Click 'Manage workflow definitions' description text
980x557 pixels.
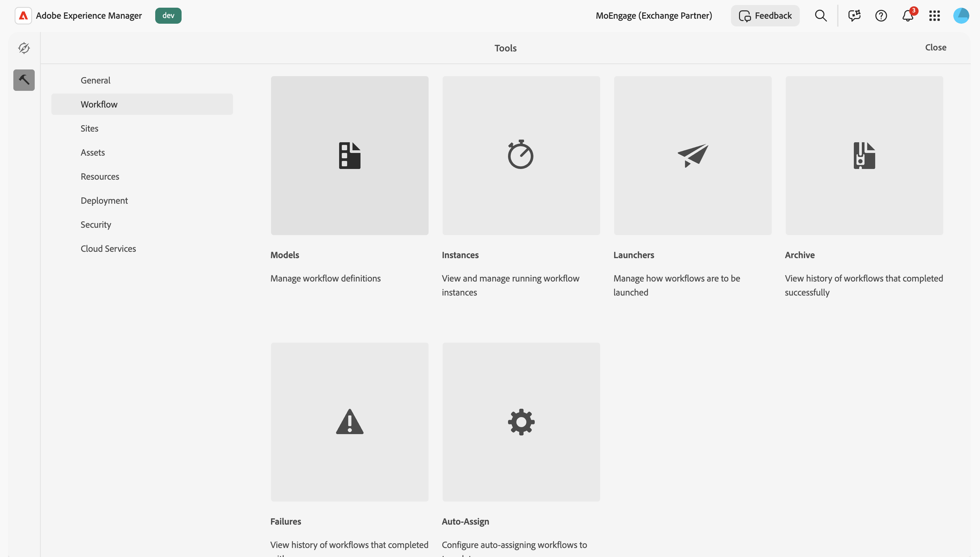coord(325,278)
